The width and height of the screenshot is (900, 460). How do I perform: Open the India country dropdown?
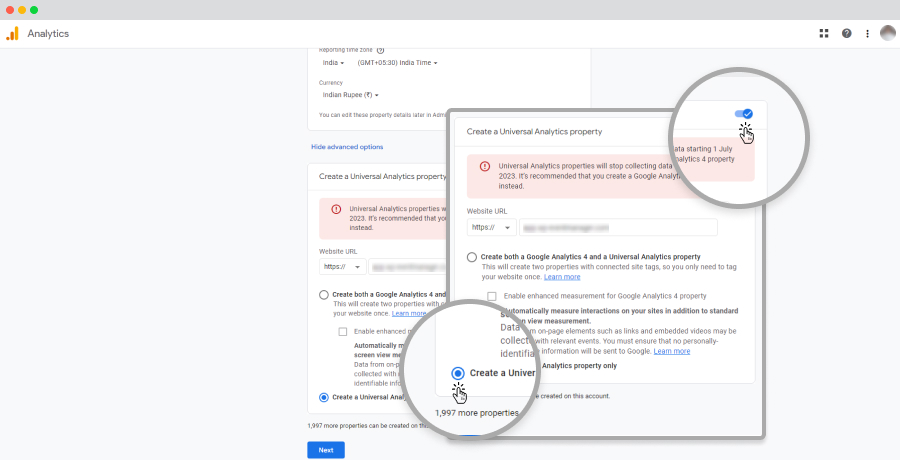coord(333,63)
